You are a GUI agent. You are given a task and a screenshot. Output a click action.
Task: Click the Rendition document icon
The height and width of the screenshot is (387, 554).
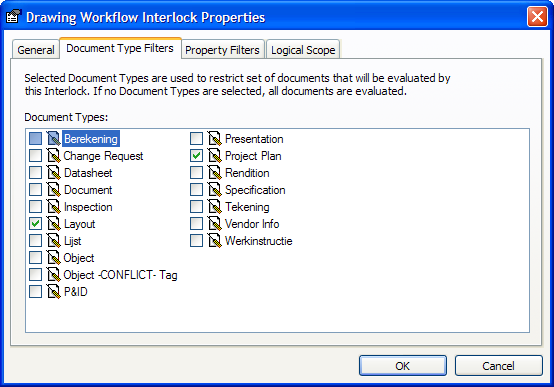pyautogui.click(x=214, y=172)
